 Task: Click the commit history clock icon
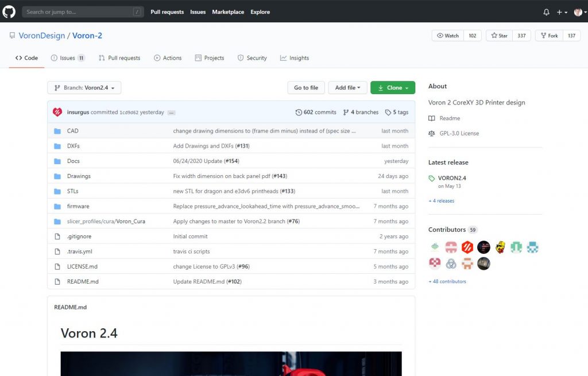pyautogui.click(x=299, y=113)
